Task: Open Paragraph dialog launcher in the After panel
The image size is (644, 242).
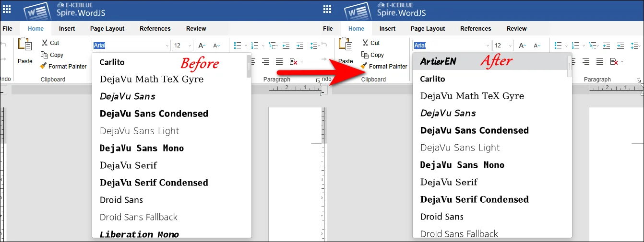Action: tap(638, 80)
